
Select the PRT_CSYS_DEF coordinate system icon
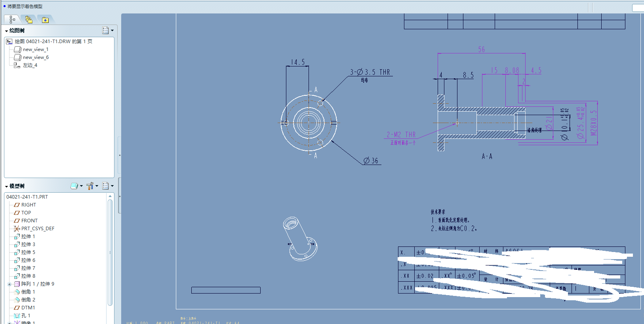coord(17,229)
